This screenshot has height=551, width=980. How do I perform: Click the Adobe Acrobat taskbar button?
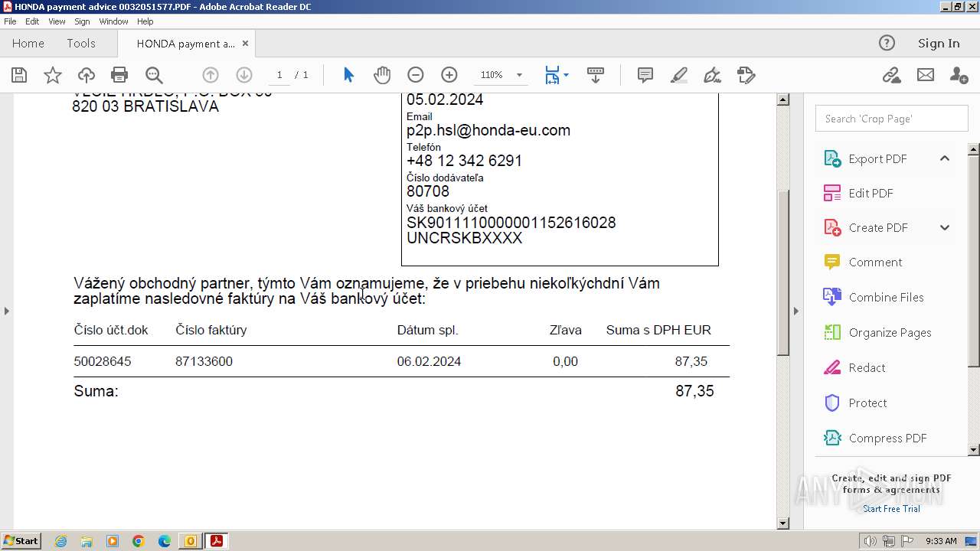point(217,541)
